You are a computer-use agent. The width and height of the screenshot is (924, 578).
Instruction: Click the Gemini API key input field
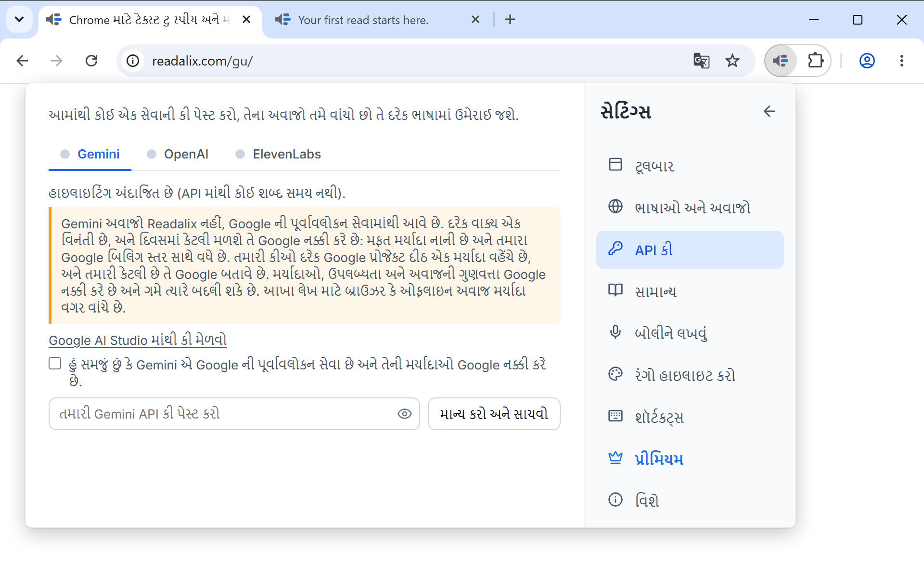[234, 414]
